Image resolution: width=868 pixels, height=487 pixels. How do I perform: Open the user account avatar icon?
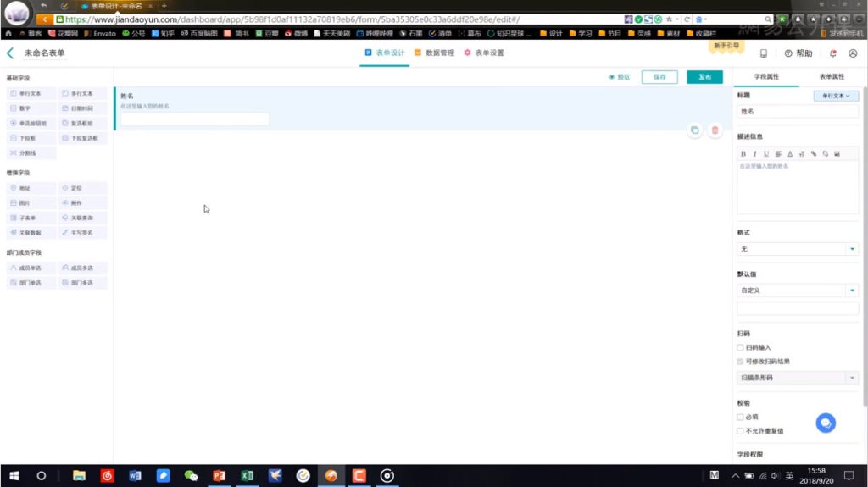(852, 53)
